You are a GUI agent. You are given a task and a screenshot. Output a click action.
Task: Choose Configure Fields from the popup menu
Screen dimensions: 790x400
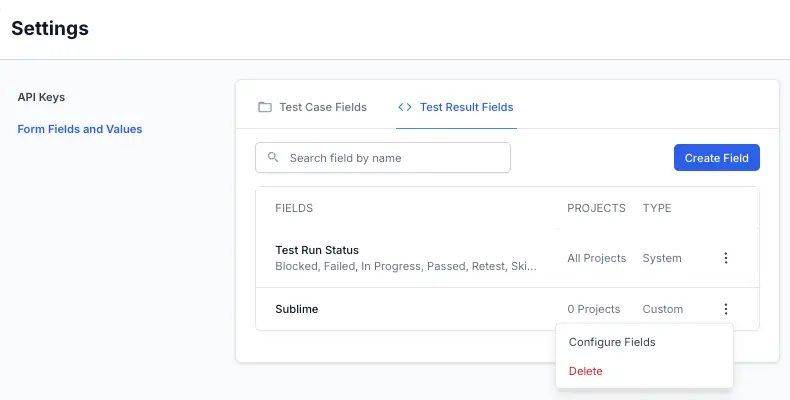click(x=612, y=342)
